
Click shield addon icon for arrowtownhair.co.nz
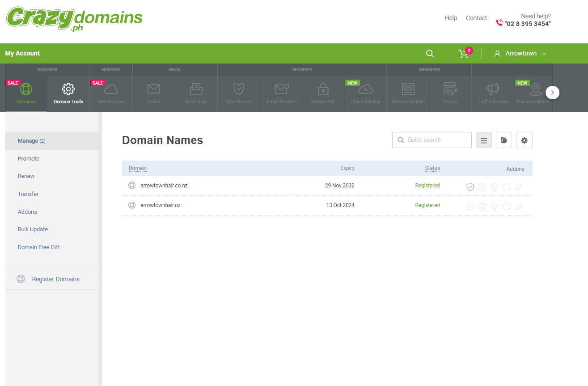click(470, 187)
